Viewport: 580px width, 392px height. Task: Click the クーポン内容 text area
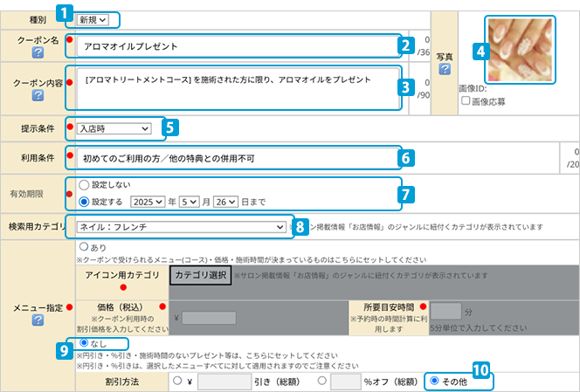click(236, 87)
